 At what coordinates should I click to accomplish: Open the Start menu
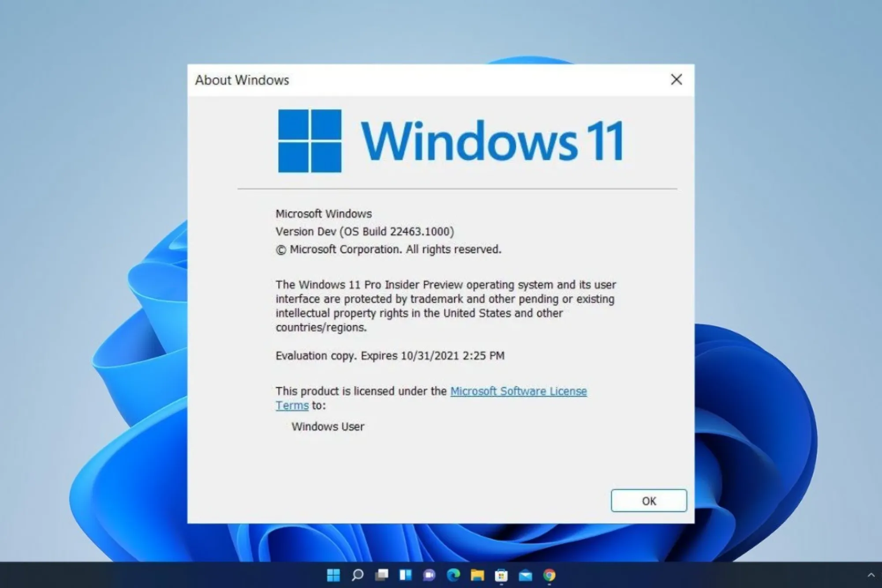[x=333, y=576]
